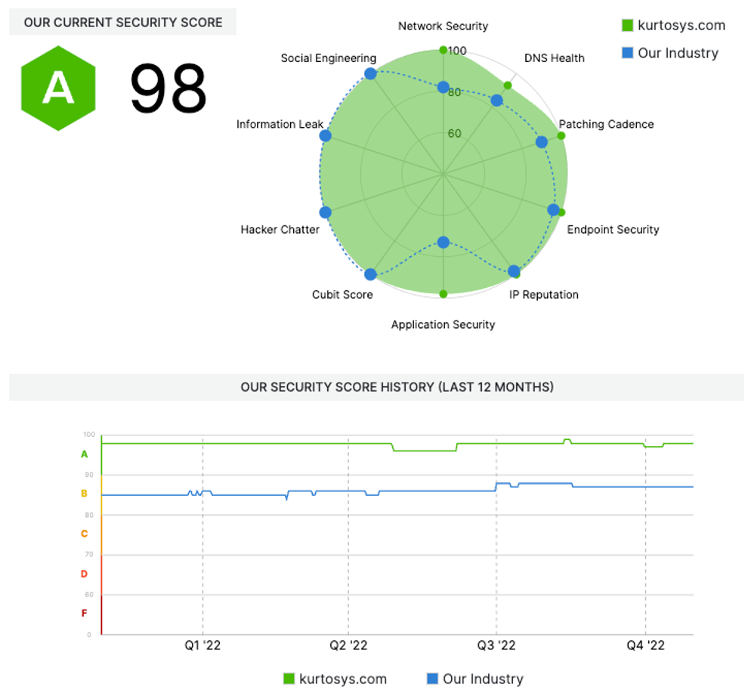The height and width of the screenshot is (700, 745).
Task: Click the Q3 '22 time axis label
Action: coord(496,646)
